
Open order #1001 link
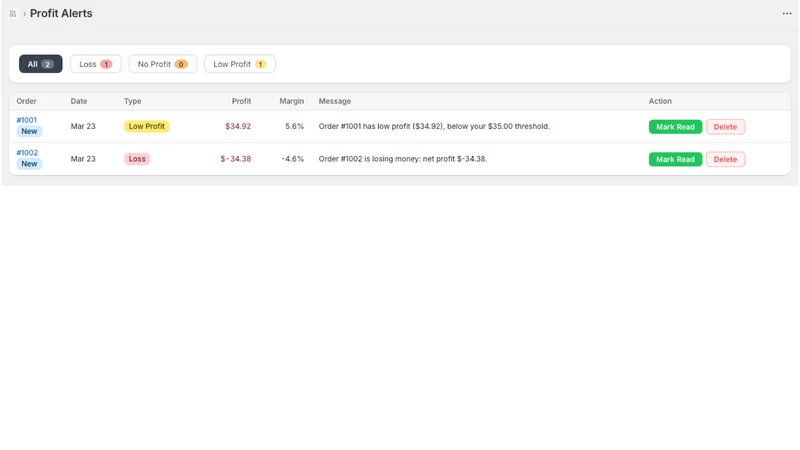[27, 120]
